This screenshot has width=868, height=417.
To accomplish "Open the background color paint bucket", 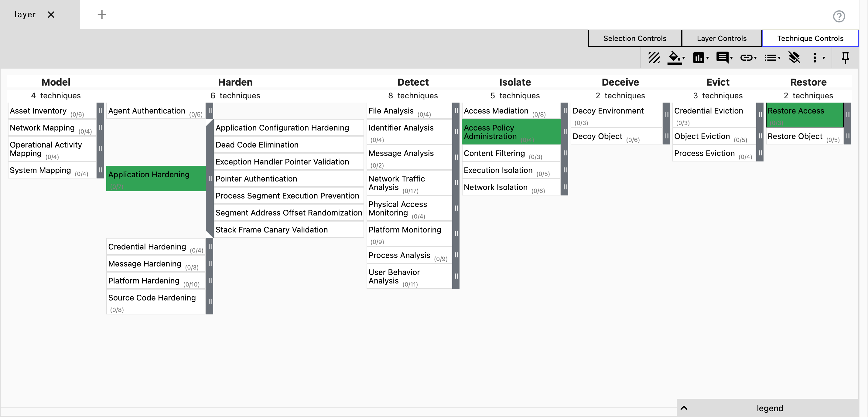I will pyautogui.click(x=675, y=58).
